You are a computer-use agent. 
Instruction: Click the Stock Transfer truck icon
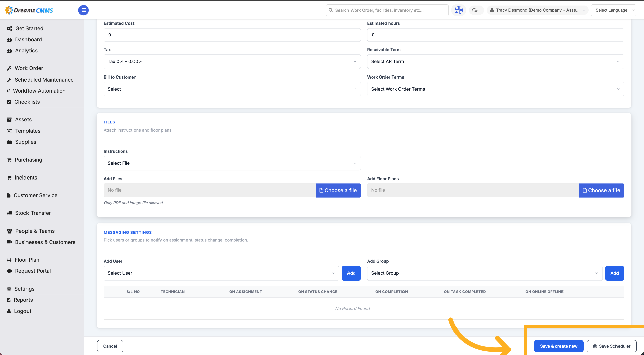9,213
